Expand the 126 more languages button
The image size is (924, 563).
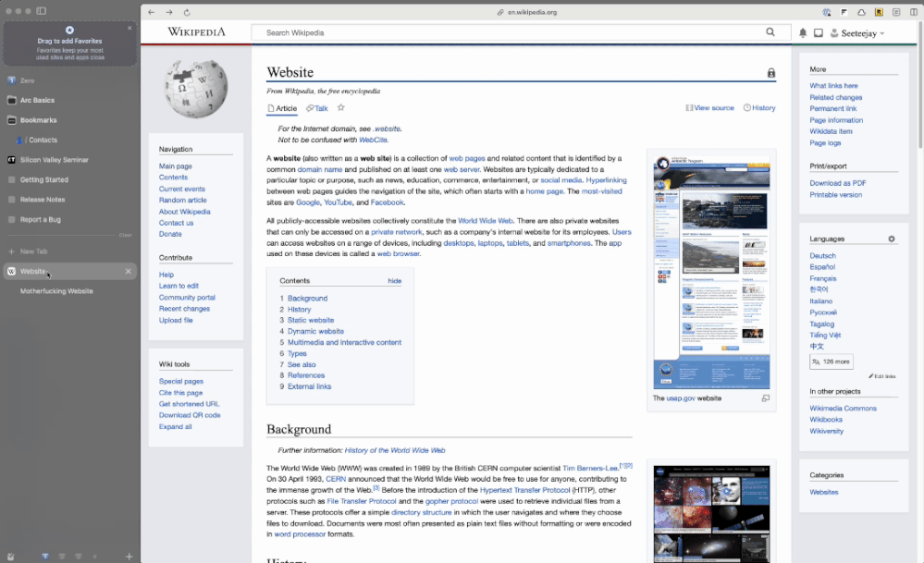coord(831,361)
